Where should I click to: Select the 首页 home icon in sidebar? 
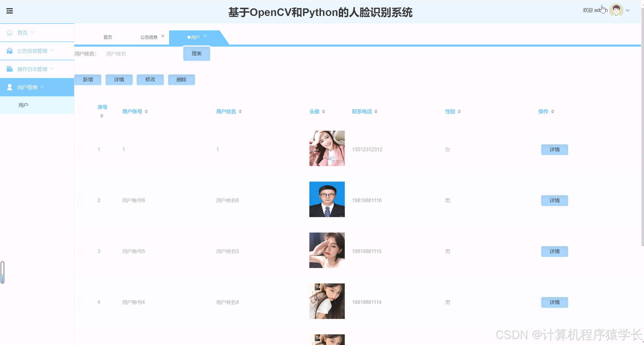coord(10,32)
